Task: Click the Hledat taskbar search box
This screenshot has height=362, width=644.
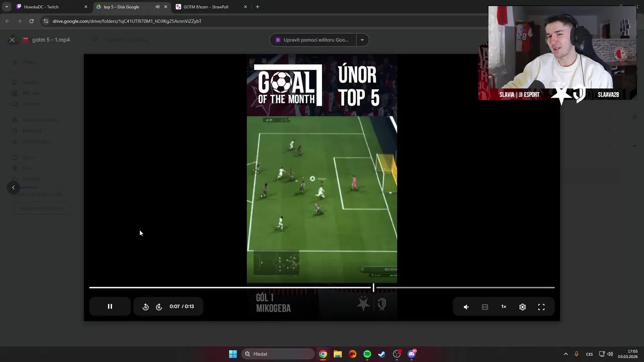Action: pyautogui.click(x=278, y=354)
